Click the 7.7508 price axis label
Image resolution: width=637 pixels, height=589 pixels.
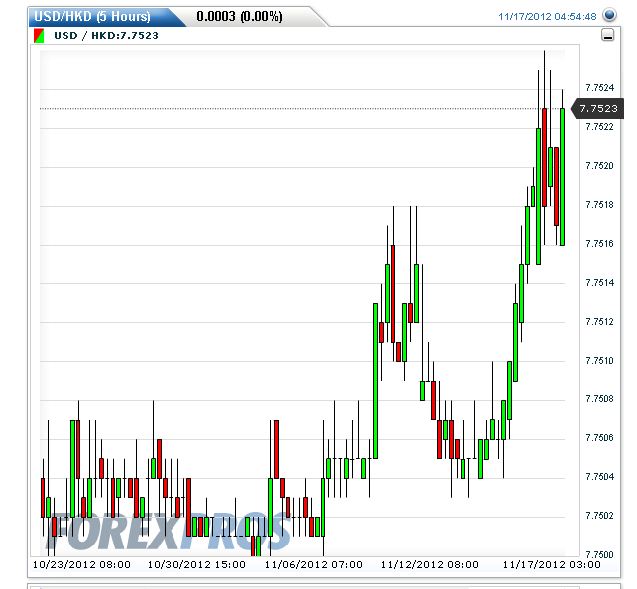point(599,398)
